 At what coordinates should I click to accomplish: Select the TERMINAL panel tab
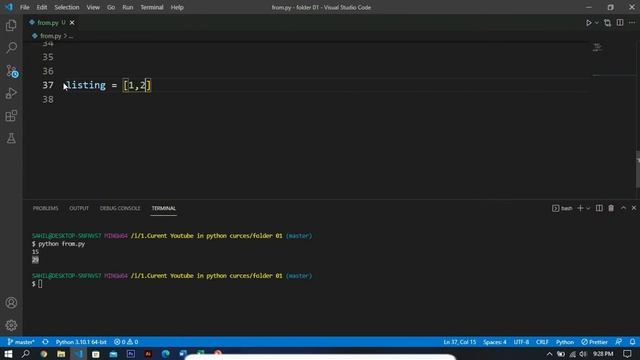coord(164,208)
